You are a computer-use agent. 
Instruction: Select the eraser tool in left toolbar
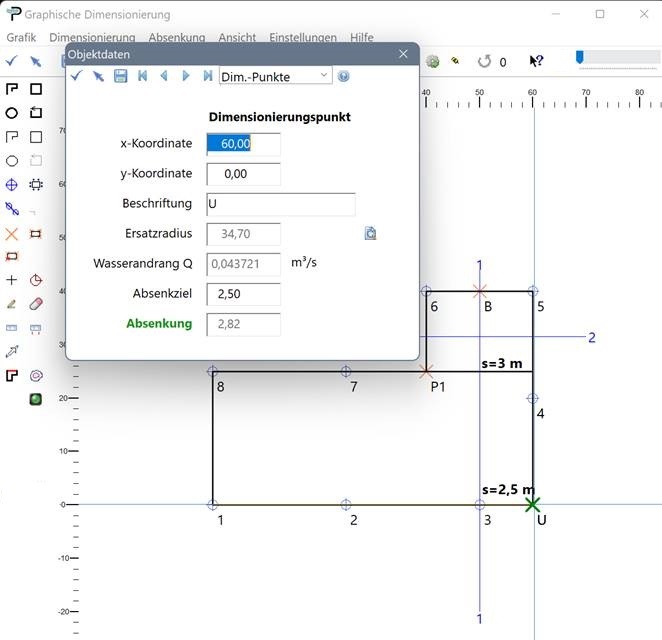tap(36, 304)
